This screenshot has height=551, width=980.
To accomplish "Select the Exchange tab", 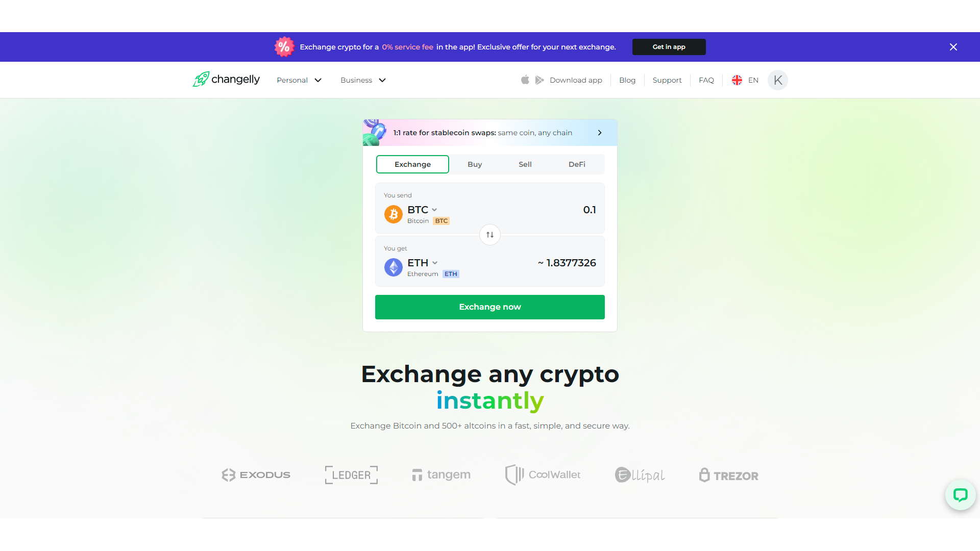I will coord(412,164).
